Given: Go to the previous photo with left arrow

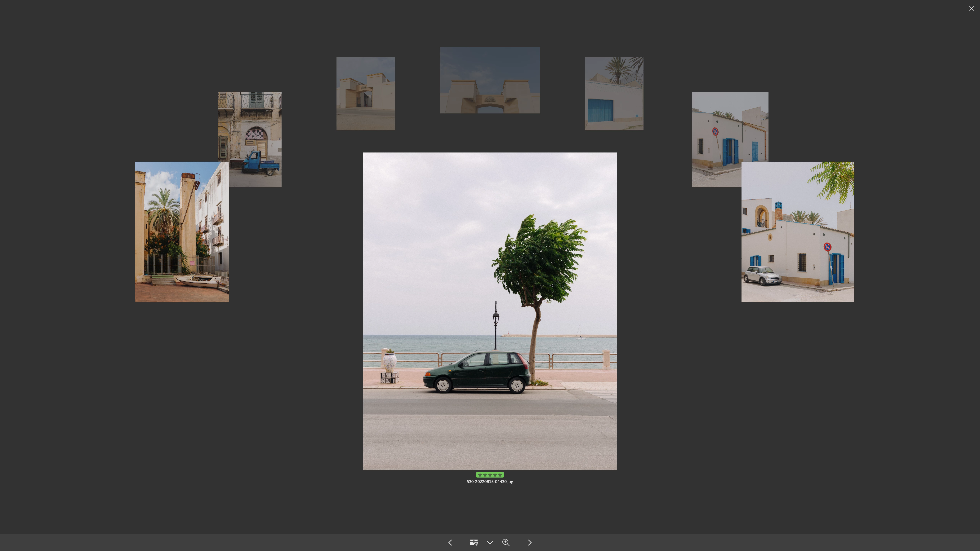Looking at the screenshot, I should (x=450, y=543).
